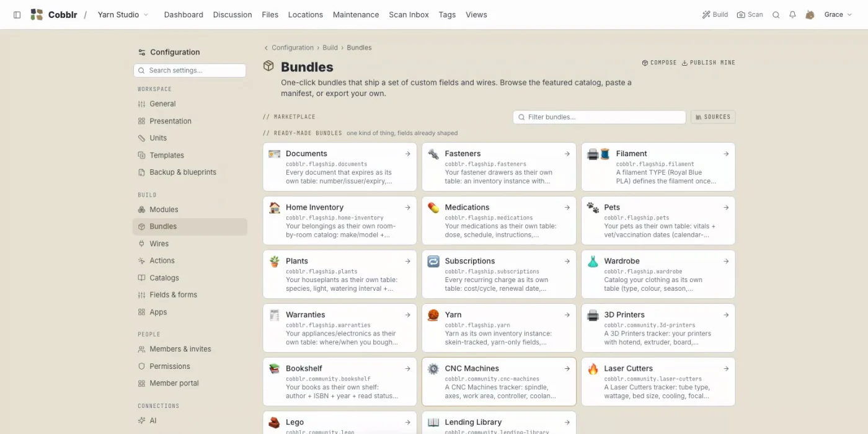Switch to the Files tab
This screenshot has width=868, height=434.
click(270, 15)
